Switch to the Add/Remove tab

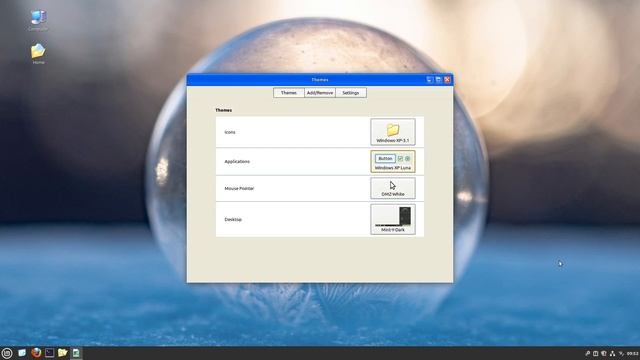(x=320, y=93)
